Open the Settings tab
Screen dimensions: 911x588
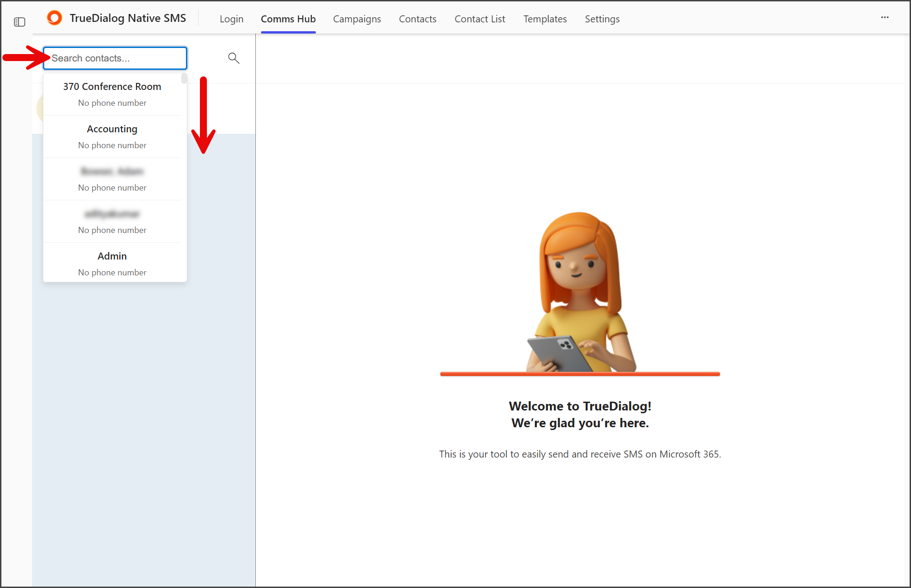[x=602, y=19]
